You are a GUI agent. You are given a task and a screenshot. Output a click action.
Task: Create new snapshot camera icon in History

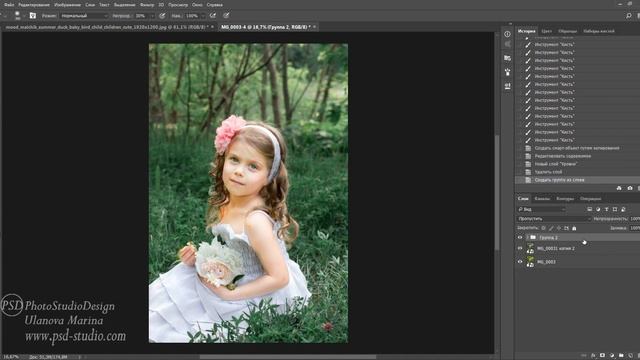pos(630,188)
